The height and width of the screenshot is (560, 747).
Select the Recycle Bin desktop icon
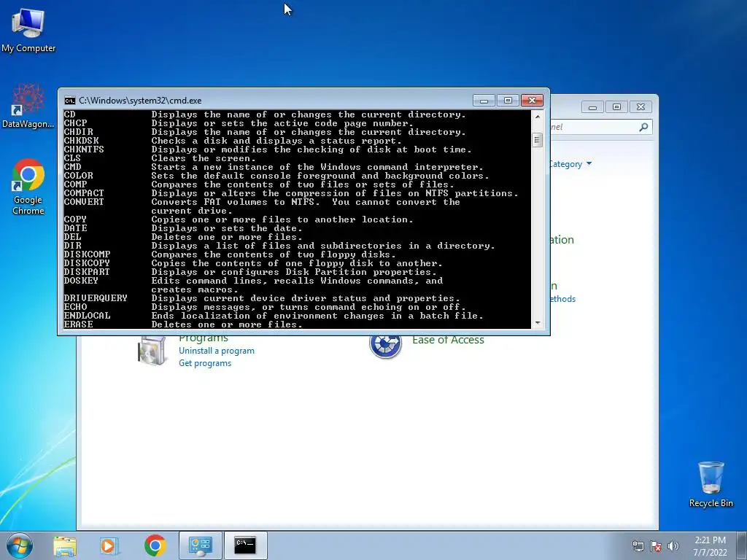[x=711, y=484]
